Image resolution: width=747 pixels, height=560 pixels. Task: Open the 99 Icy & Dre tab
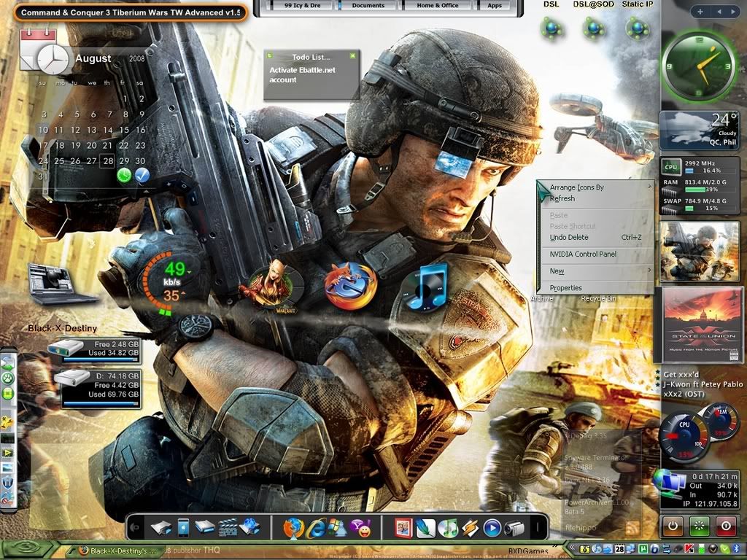302,5
